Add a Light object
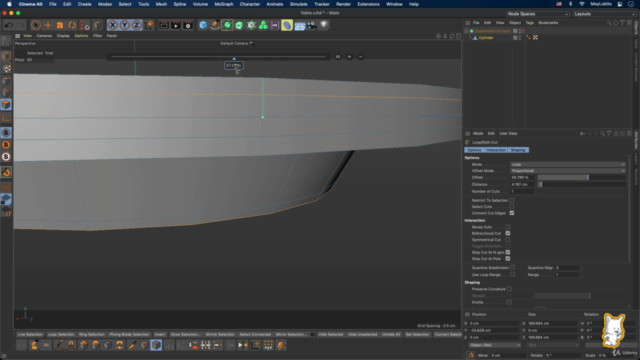 (x=324, y=25)
